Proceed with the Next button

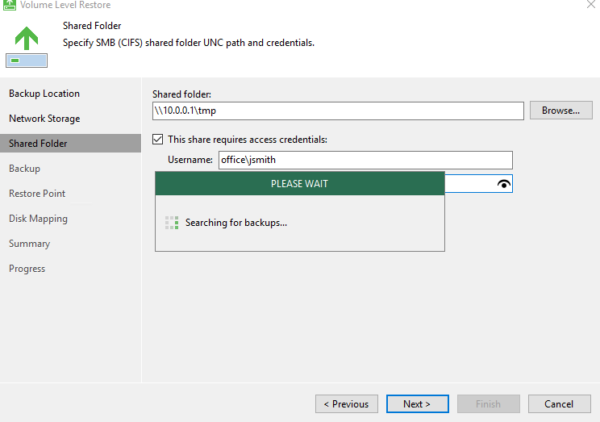[417, 404]
